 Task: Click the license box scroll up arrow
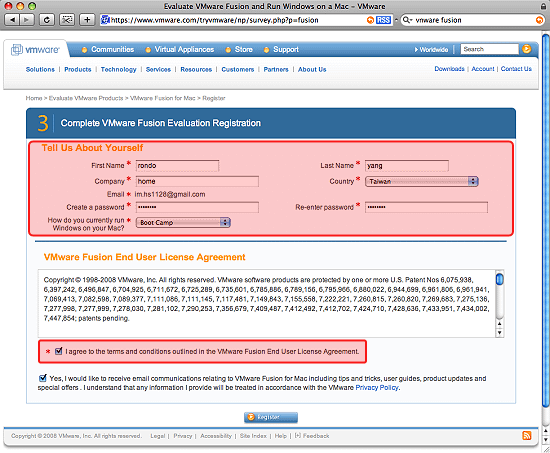click(x=499, y=324)
